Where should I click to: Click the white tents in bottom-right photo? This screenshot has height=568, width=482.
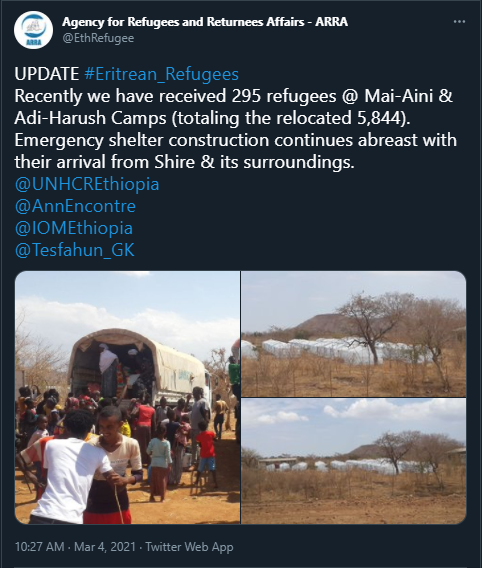pos(348,465)
